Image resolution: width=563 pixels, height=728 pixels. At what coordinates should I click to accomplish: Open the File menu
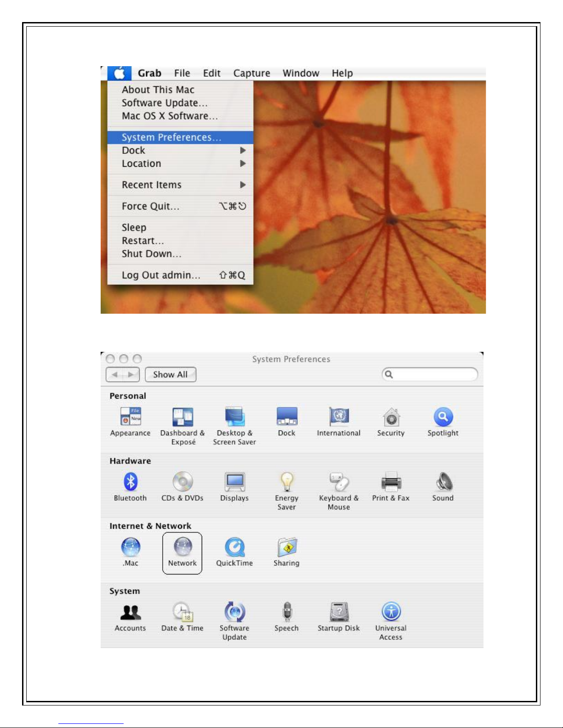click(182, 73)
